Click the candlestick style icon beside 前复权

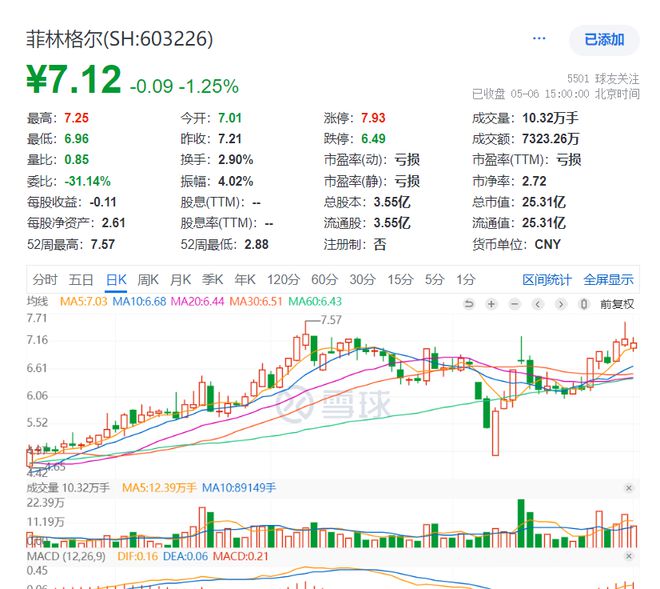tap(583, 304)
